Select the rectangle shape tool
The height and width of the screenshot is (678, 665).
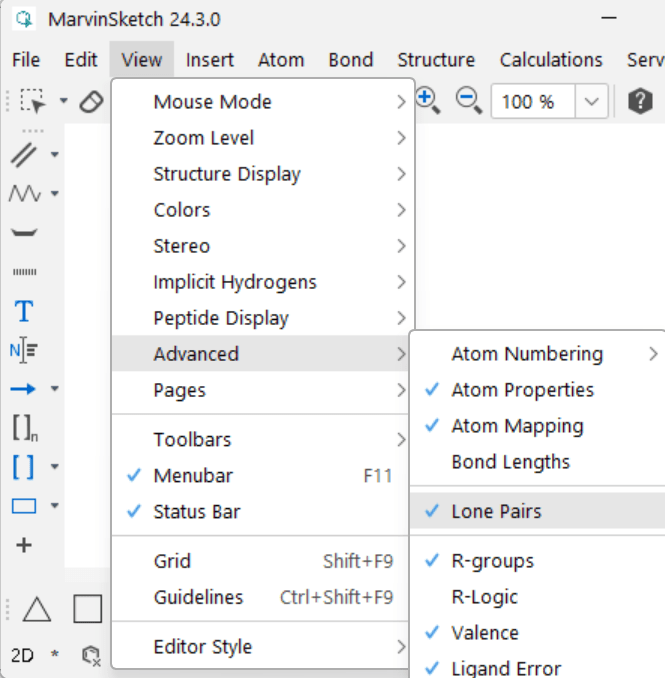point(24,506)
